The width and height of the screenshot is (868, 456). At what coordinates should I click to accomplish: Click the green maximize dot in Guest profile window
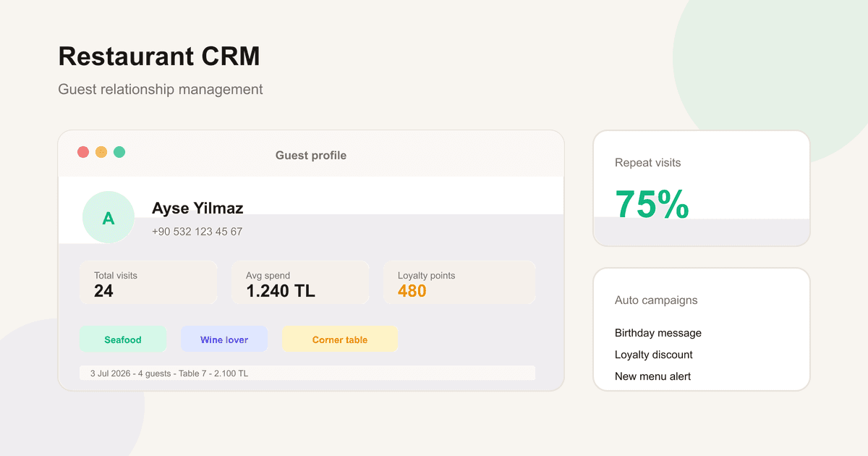119,152
